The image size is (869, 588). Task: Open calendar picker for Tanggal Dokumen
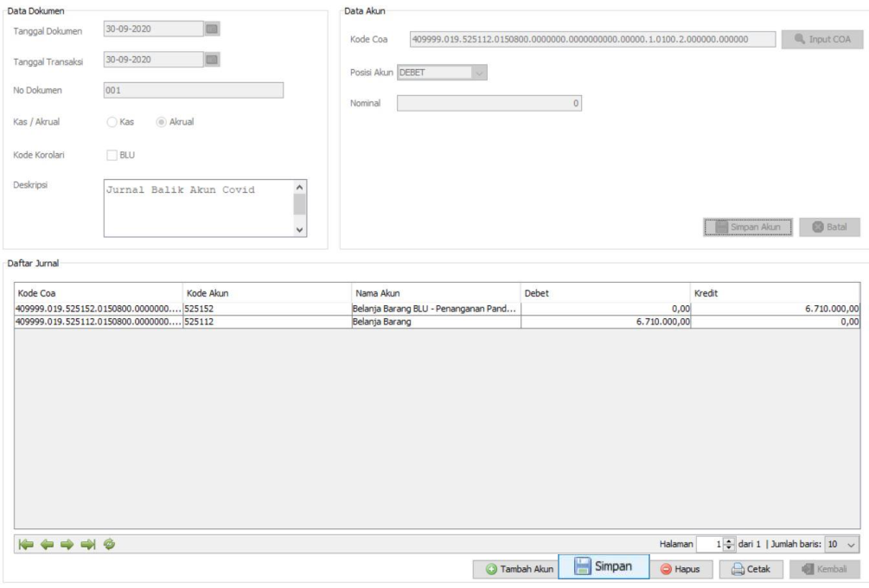pyautogui.click(x=211, y=29)
